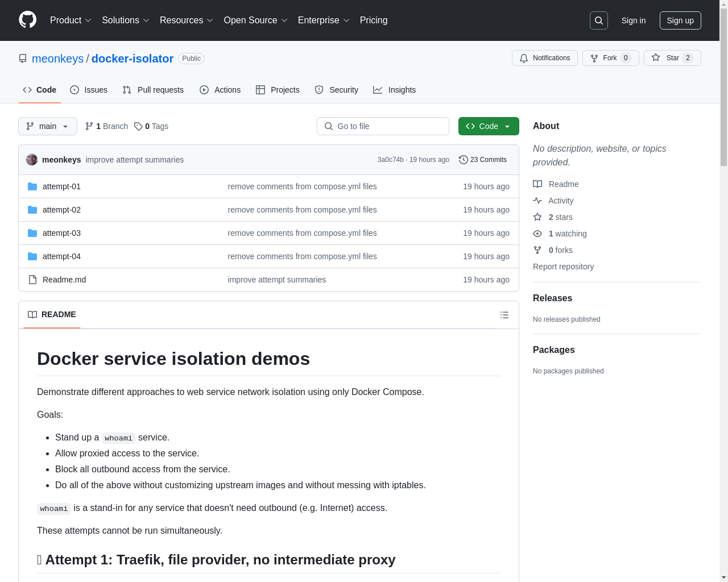The image size is (728, 582).
Task: Click the pulse icon next to Activity
Action: (x=537, y=201)
